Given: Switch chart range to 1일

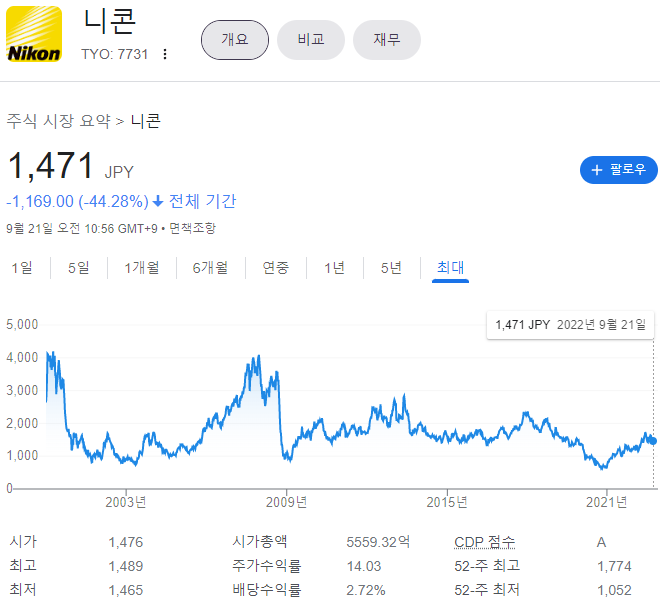Looking at the screenshot, I should (22, 268).
